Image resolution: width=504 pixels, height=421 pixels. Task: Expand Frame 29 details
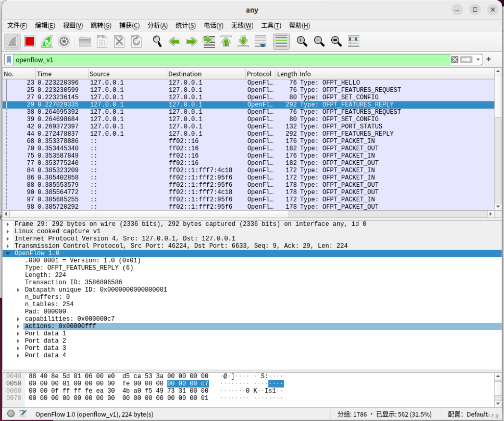[8, 224]
